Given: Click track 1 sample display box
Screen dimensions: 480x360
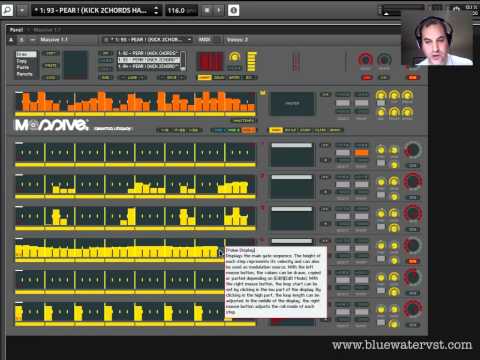Looking at the screenshot, I should [292, 155].
